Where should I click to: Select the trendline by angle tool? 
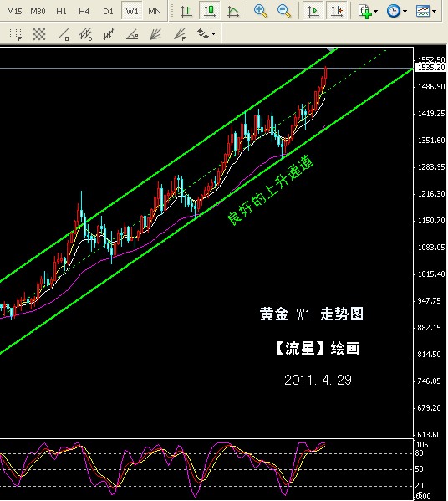[132, 33]
